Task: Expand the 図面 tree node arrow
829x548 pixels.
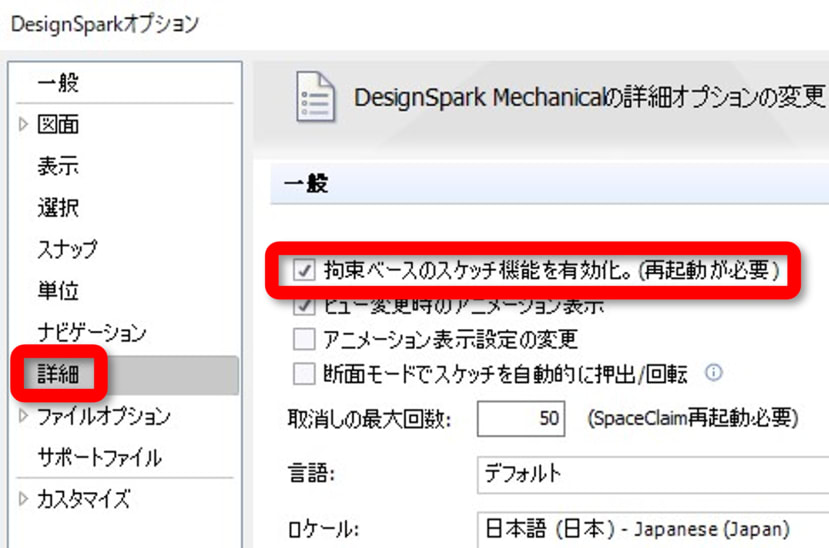Action: point(23,124)
